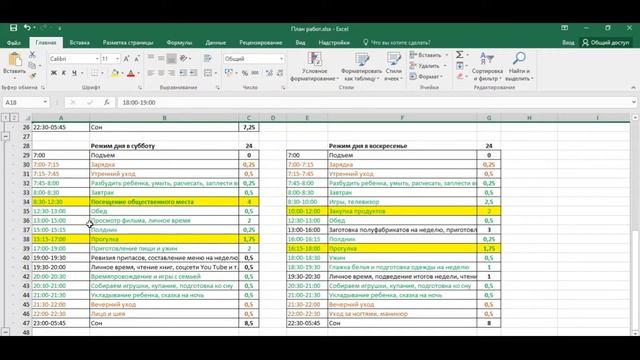Open fill color dropdown arrow
640x360 pixels.
tap(122, 73)
